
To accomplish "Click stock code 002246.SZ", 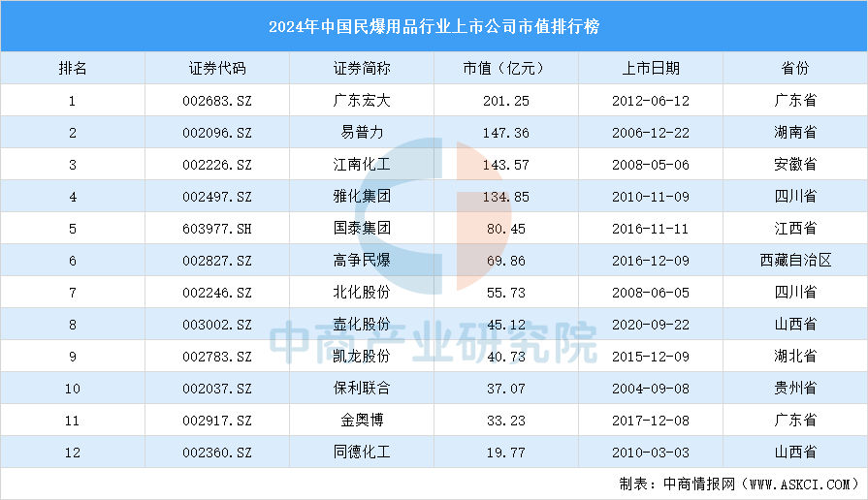I will click(x=217, y=294).
